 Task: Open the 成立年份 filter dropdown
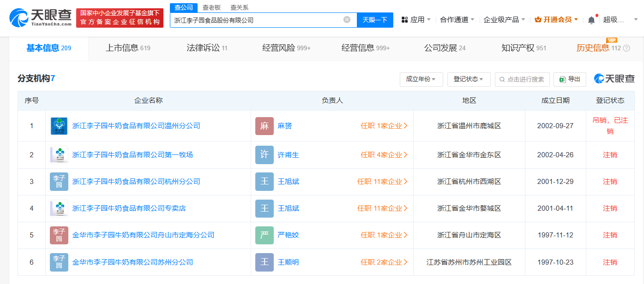[421, 79]
